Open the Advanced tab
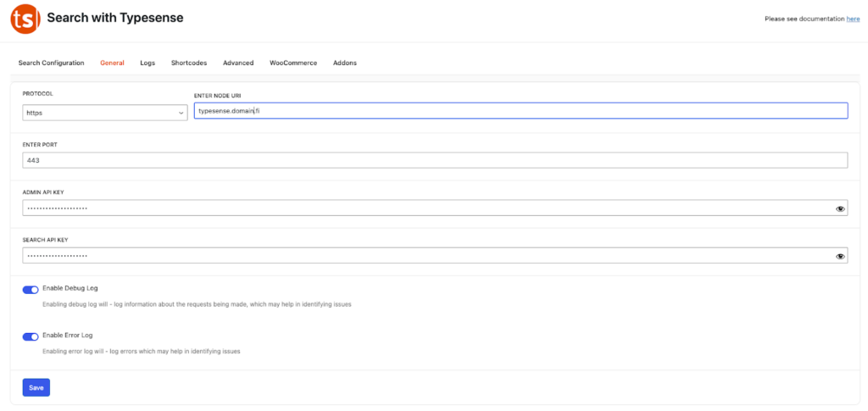This screenshot has width=868, height=411. tap(238, 63)
